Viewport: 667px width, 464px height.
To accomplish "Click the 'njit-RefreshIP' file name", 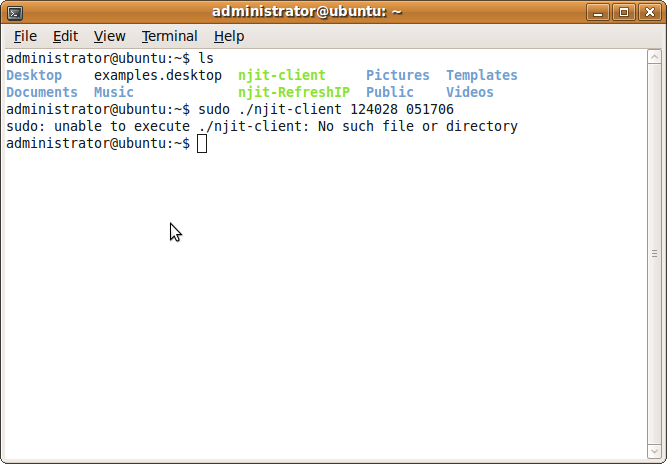I will pos(294,92).
